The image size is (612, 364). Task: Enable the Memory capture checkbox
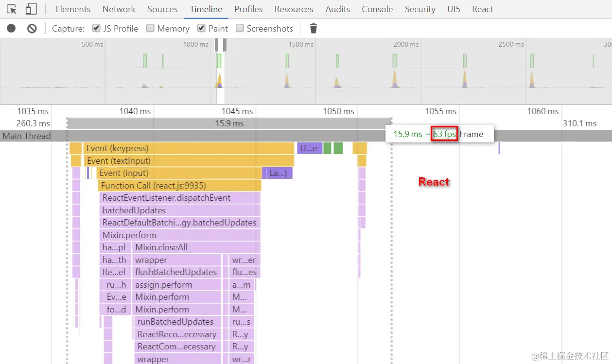[150, 28]
